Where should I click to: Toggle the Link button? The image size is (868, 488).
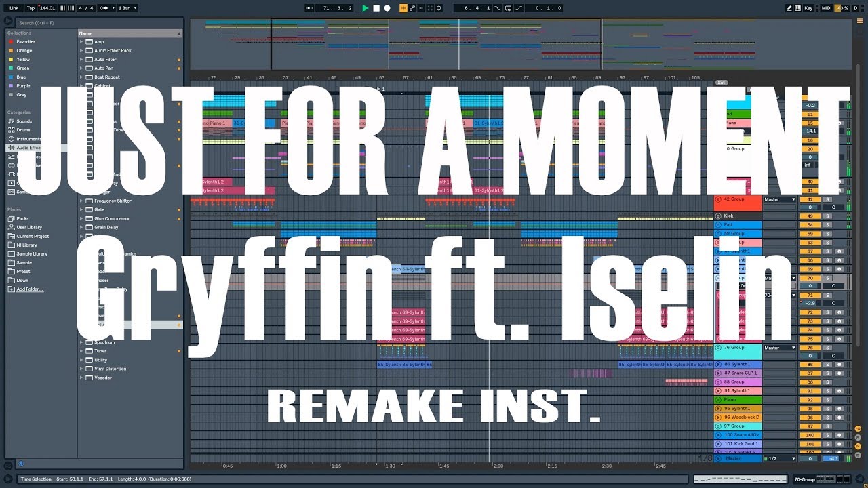click(x=14, y=8)
